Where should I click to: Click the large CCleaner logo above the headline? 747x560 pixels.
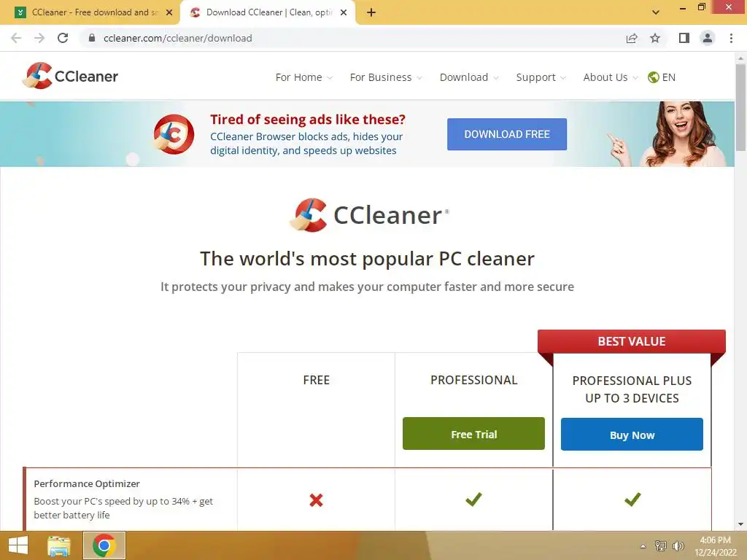click(x=369, y=215)
